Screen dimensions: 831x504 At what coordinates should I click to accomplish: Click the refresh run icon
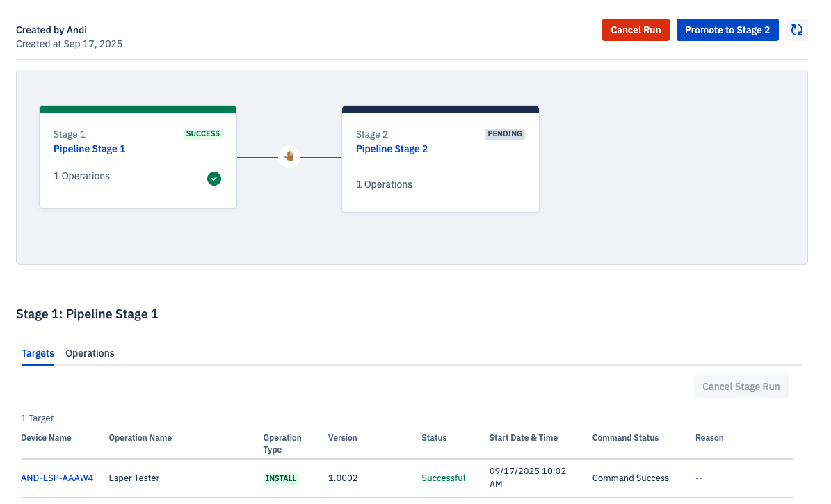click(796, 30)
